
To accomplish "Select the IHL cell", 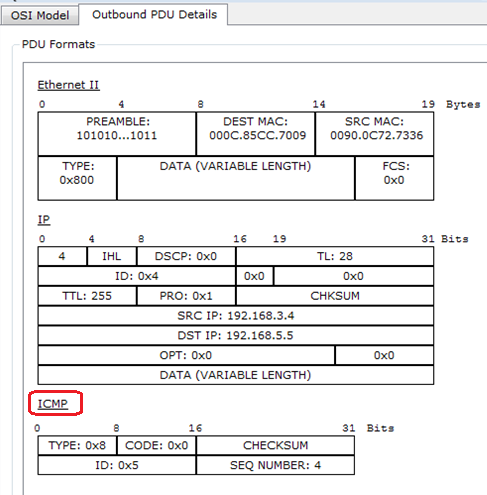I will click(112, 256).
